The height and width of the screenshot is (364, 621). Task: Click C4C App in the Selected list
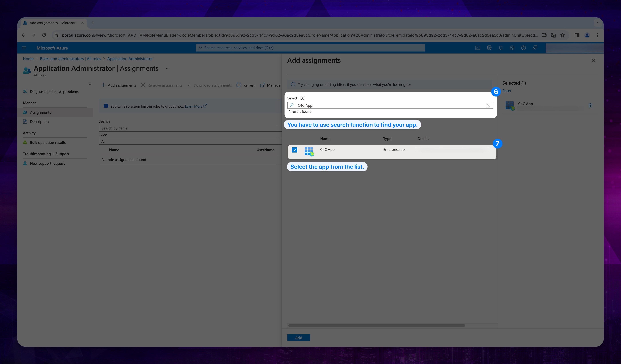525,104
